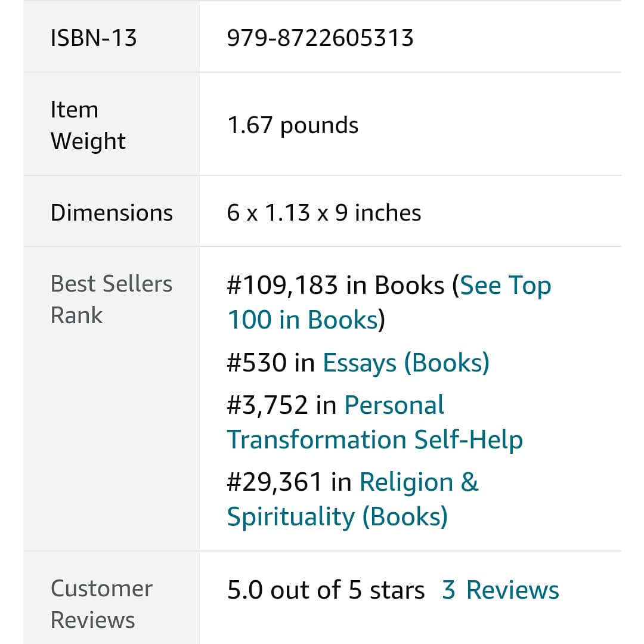644x644 pixels.
Task: Click the ISBN number 979-8722605313
Action: point(320,38)
